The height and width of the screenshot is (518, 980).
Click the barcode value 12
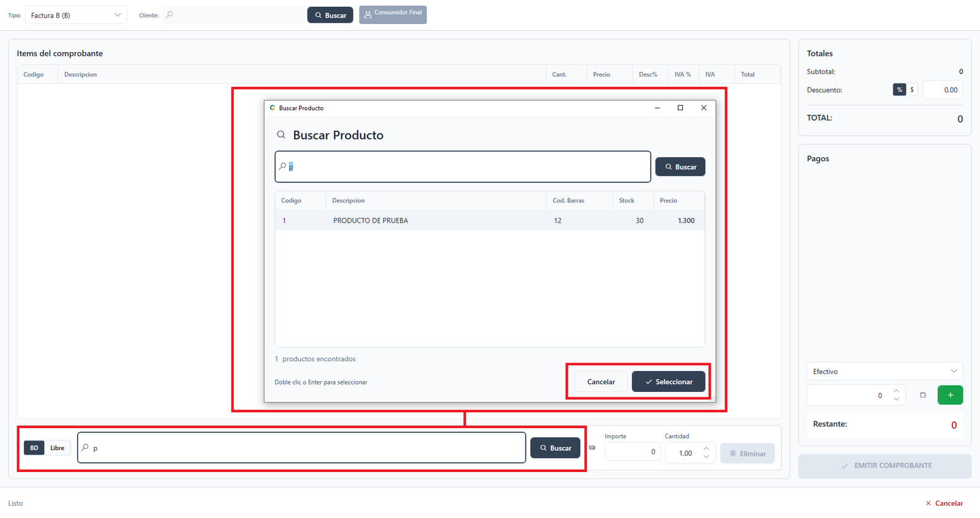(557, 220)
